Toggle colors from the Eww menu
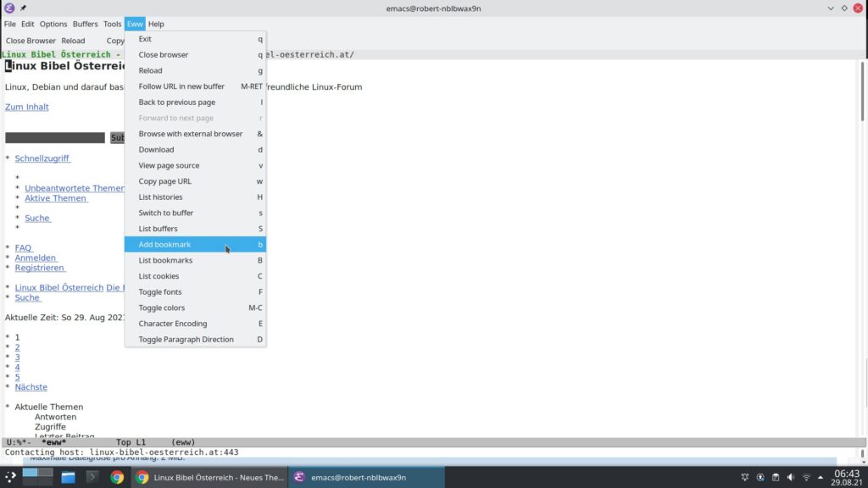The height and width of the screenshot is (488, 868). (x=195, y=307)
